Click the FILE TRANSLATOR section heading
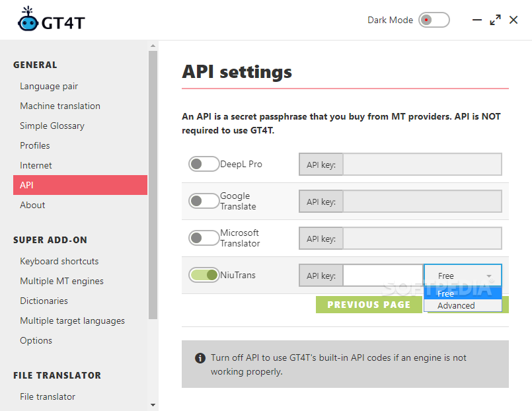The height and width of the screenshot is (411, 532). tap(57, 375)
